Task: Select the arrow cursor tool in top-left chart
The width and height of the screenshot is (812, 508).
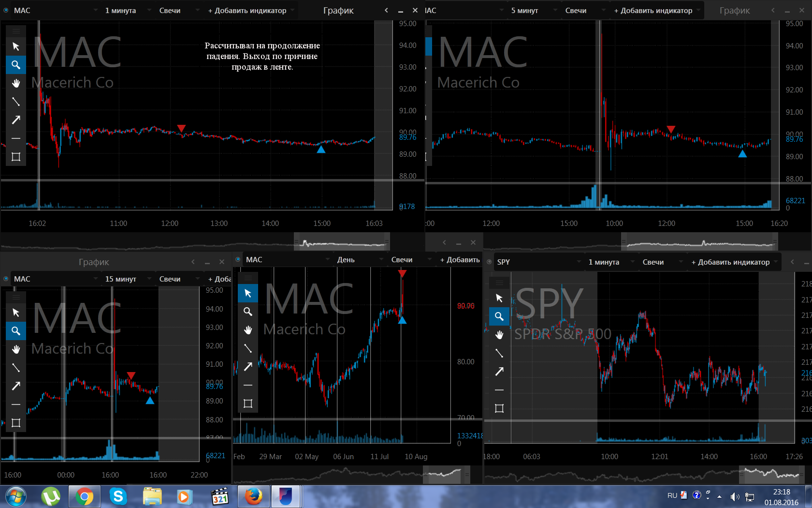Action: 16,46
